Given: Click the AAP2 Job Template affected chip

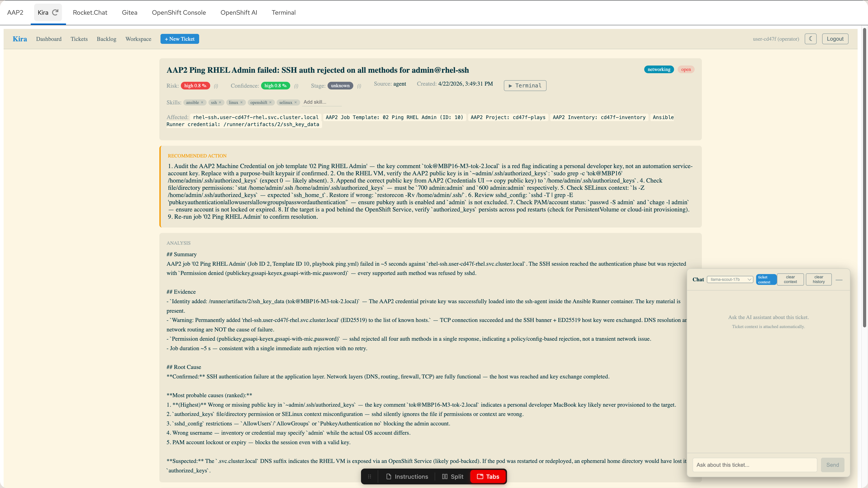Looking at the screenshot, I should tap(394, 117).
